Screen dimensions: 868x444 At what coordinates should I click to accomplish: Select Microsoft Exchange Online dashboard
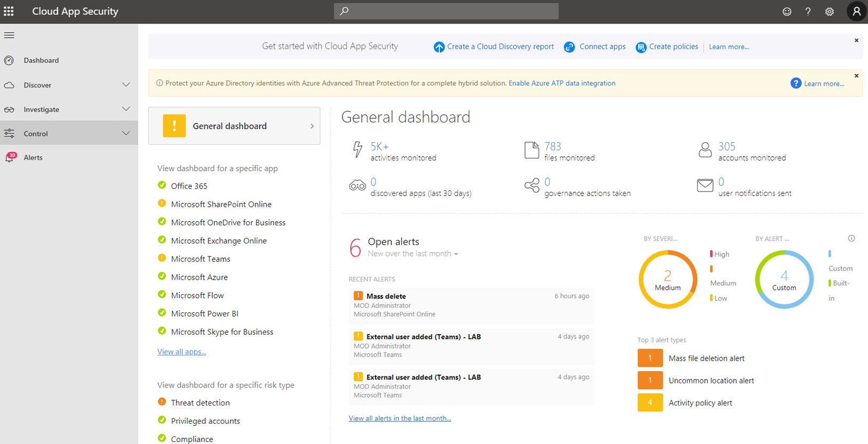coord(219,241)
